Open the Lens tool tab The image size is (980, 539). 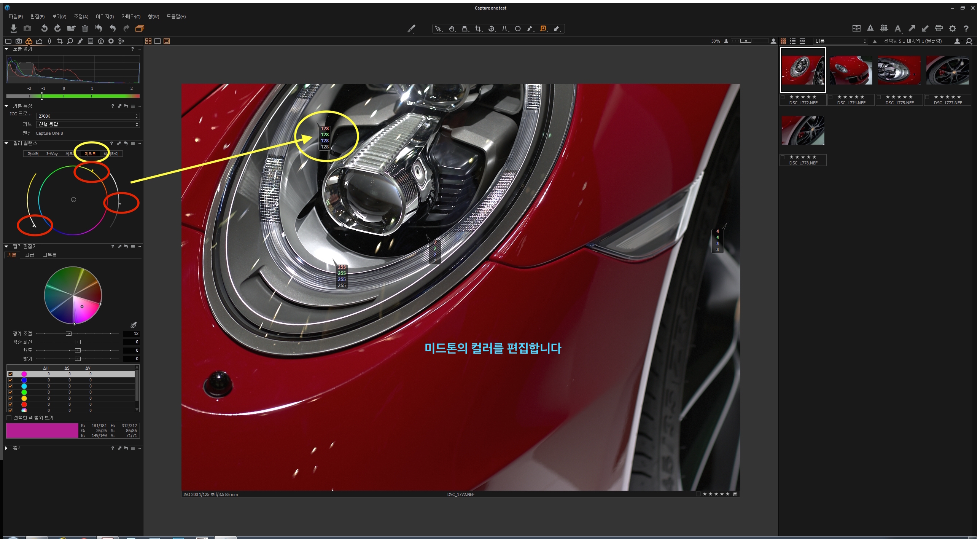(x=49, y=41)
